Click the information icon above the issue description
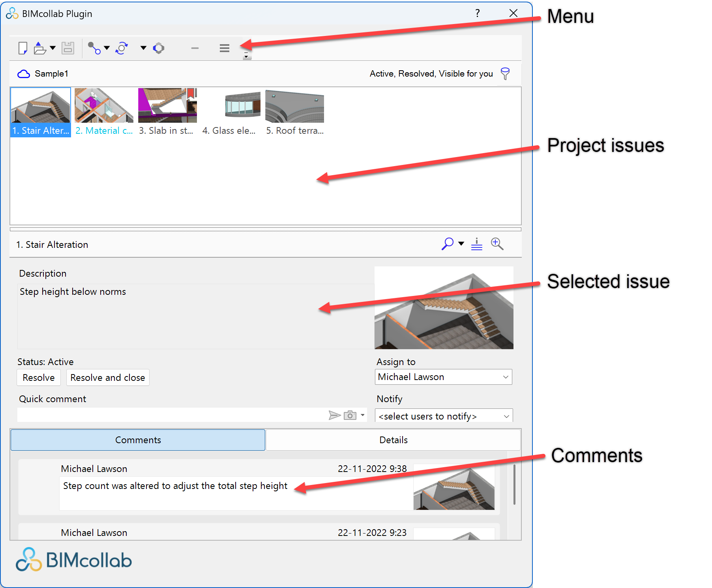 476,244
